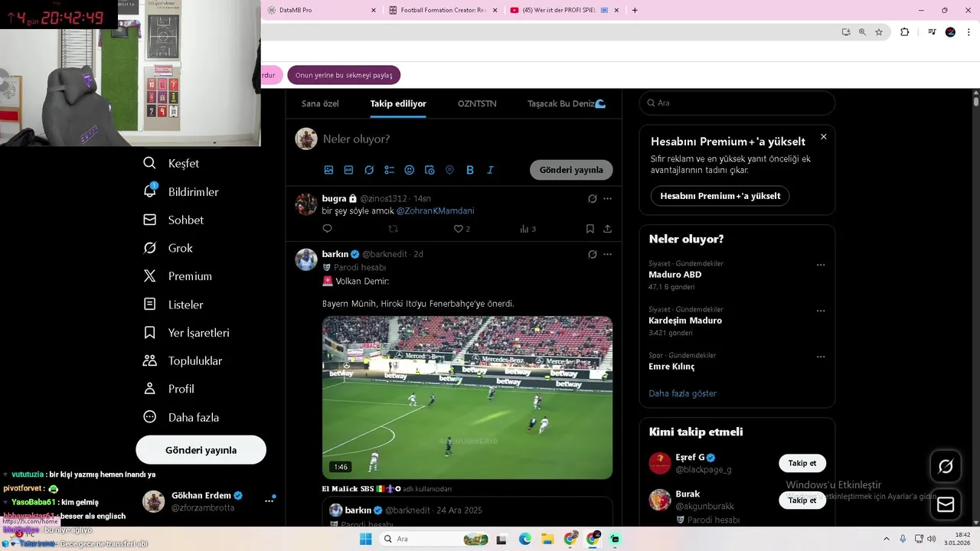Screen dimensions: 980x551
Task: Show hidden system tray icons
Action: click(888, 539)
